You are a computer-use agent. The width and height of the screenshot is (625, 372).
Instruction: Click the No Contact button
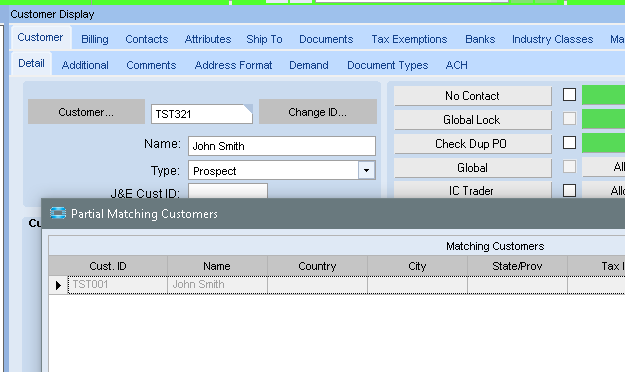click(x=473, y=96)
